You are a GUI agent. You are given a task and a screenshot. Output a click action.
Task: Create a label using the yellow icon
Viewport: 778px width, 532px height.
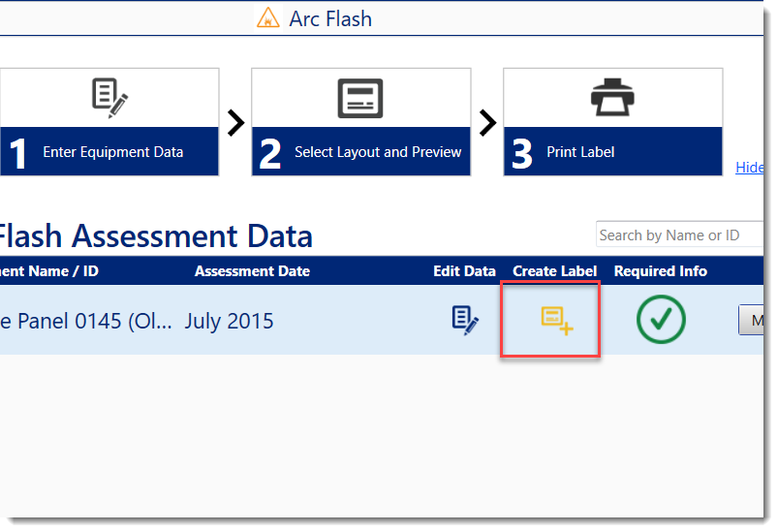(556, 320)
